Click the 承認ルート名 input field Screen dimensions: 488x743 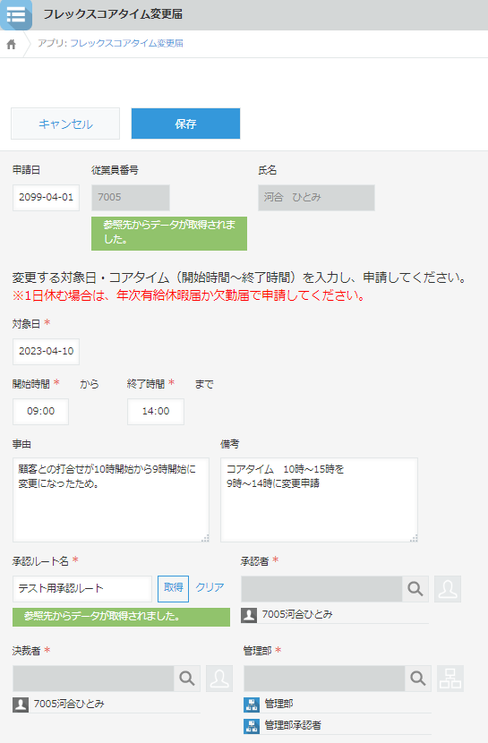click(82, 589)
